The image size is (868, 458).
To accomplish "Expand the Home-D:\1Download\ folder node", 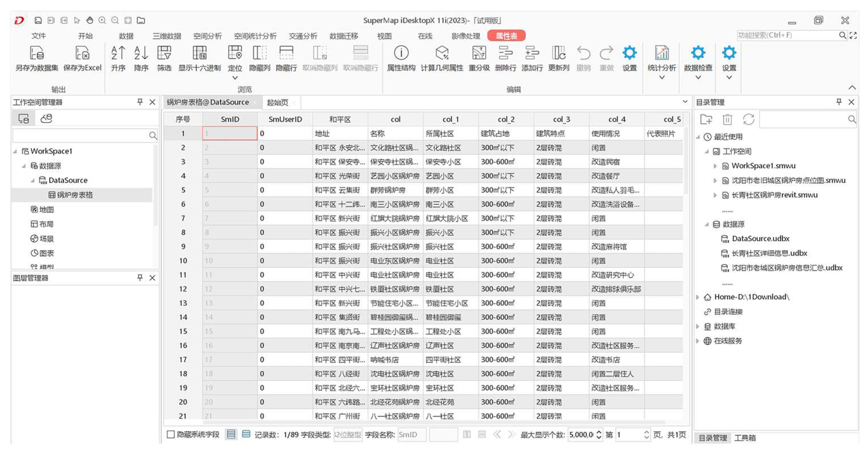I will (698, 297).
